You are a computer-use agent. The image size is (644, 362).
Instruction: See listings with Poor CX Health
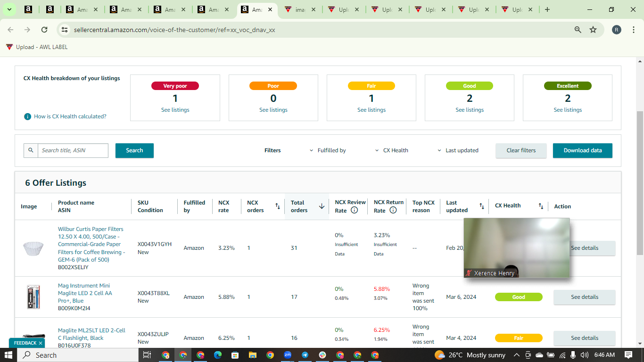coord(273,110)
